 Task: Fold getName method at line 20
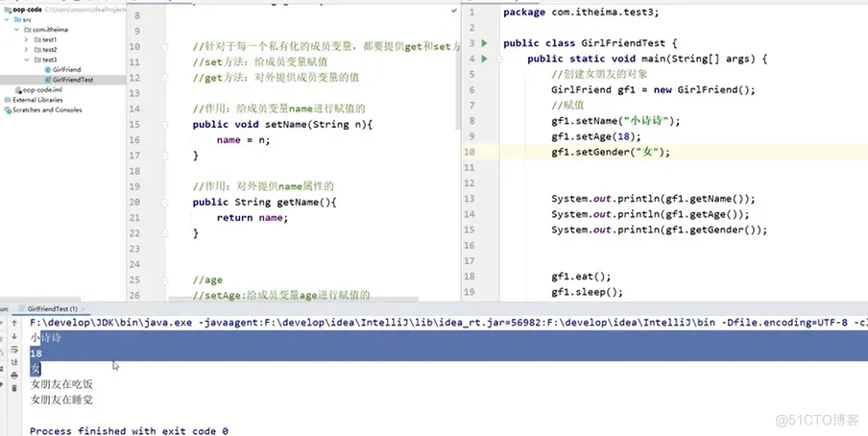tap(165, 203)
